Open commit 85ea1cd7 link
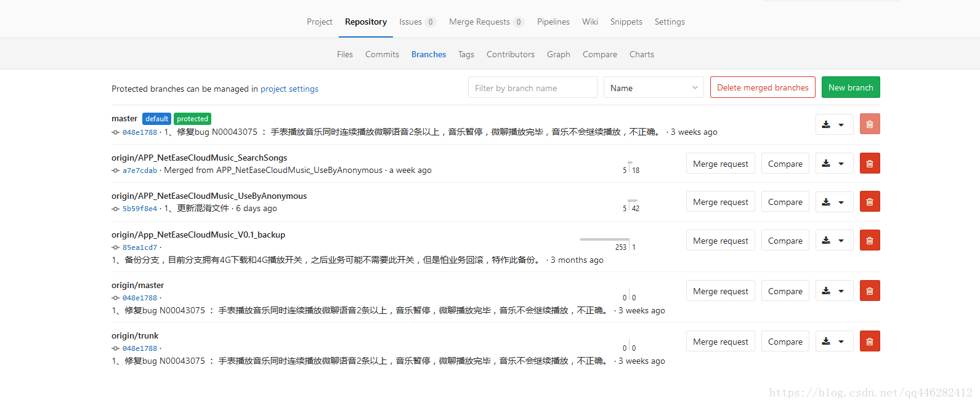This screenshot has height=405, width=980. 140,247
